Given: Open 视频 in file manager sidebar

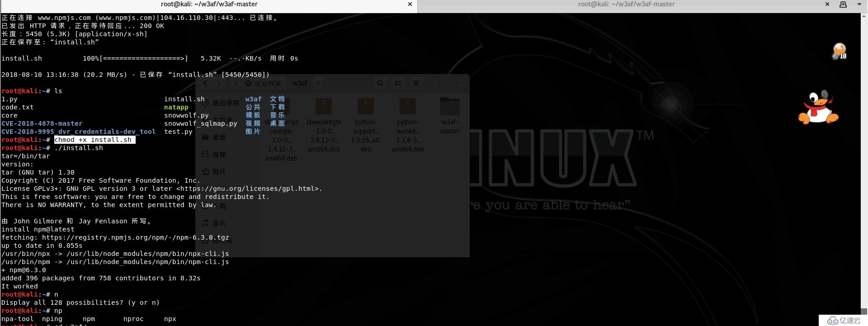Looking at the screenshot, I should pyautogui.click(x=214, y=155).
